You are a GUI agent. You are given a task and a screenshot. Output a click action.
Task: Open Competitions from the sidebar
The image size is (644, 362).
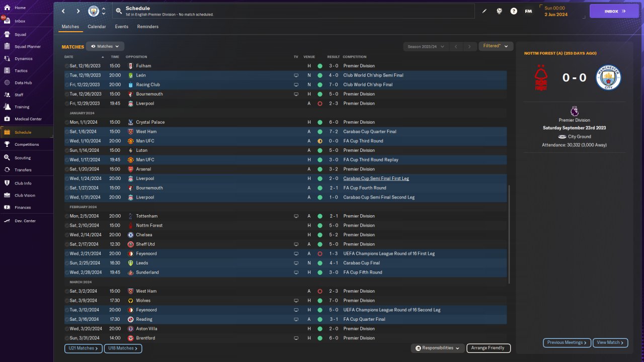click(x=26, y=144)
